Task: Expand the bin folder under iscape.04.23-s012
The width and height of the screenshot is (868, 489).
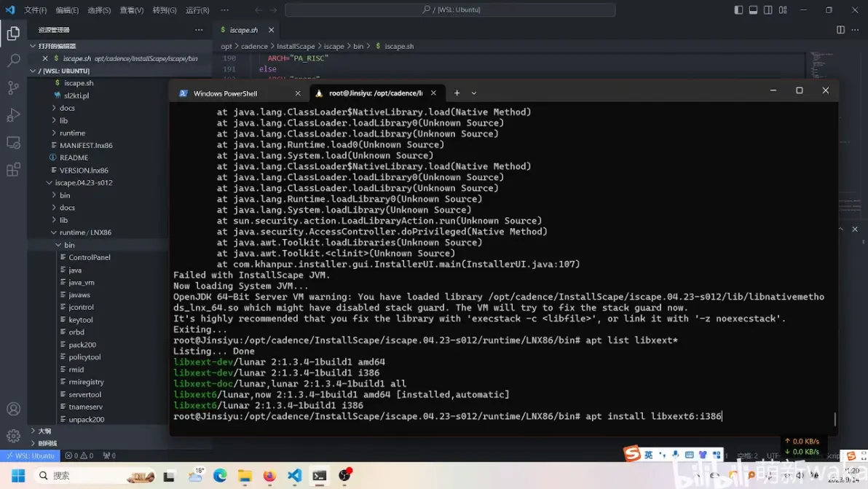Action: [x=65, y=195]
